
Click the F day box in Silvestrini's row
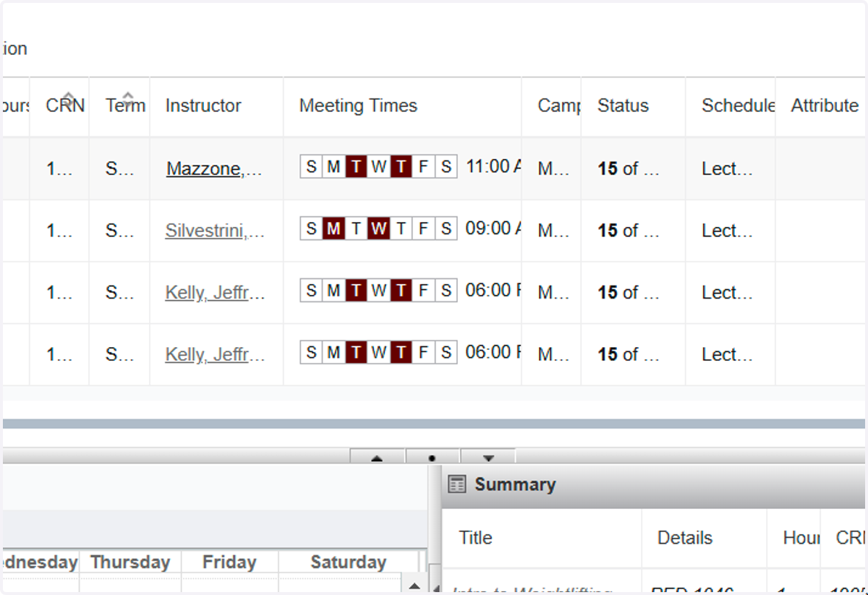click(x=423, y=229)
